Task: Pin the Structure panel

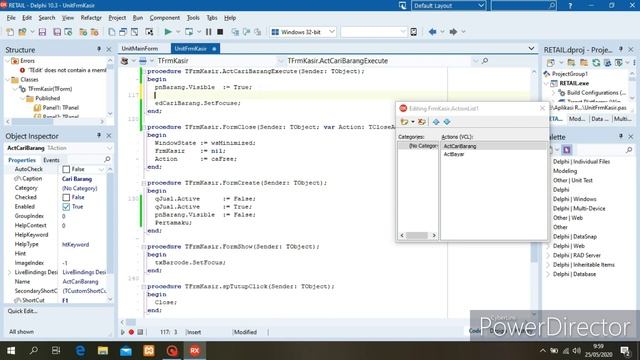Action: pyautogui.click(x=99, y=49)
